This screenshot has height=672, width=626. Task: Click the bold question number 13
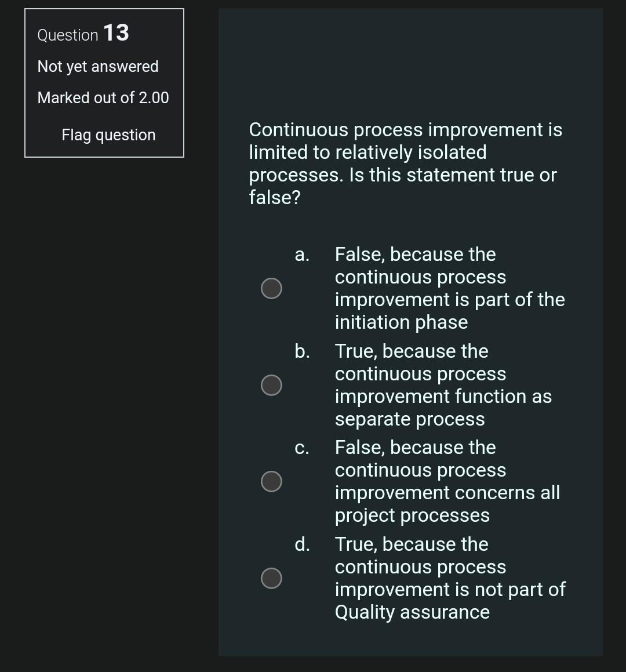coord(116,32)
